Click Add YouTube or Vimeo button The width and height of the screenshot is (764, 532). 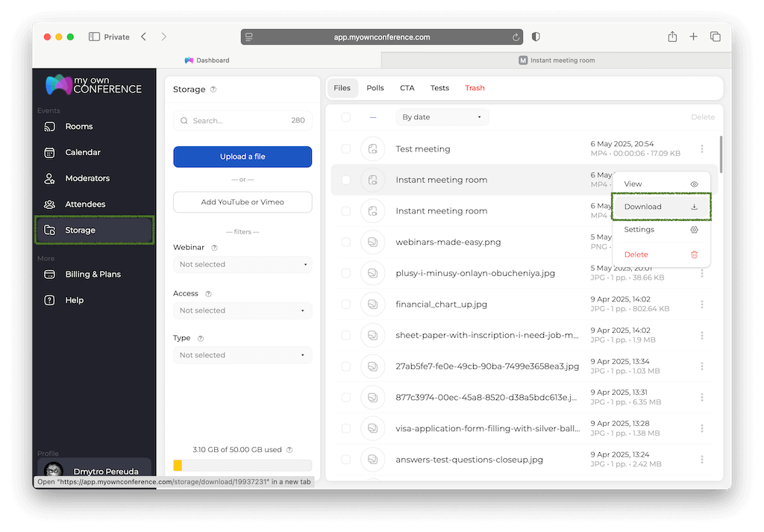coord(242,202)
